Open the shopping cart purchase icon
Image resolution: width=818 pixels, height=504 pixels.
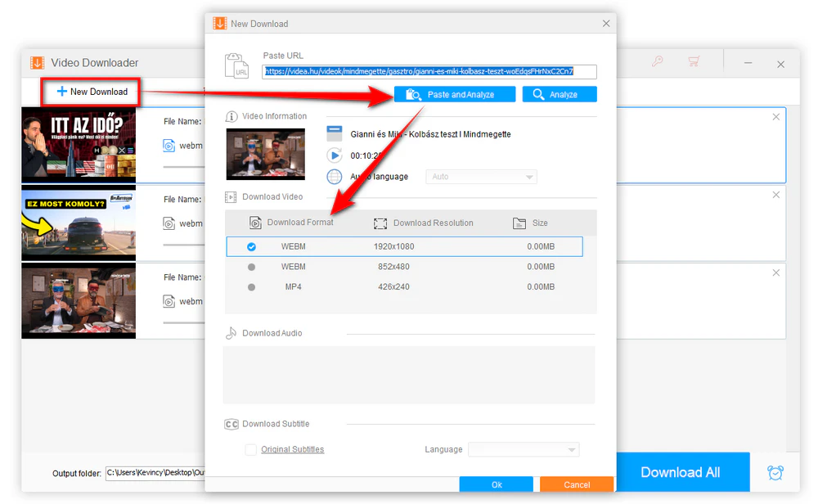tap(694, 61)
